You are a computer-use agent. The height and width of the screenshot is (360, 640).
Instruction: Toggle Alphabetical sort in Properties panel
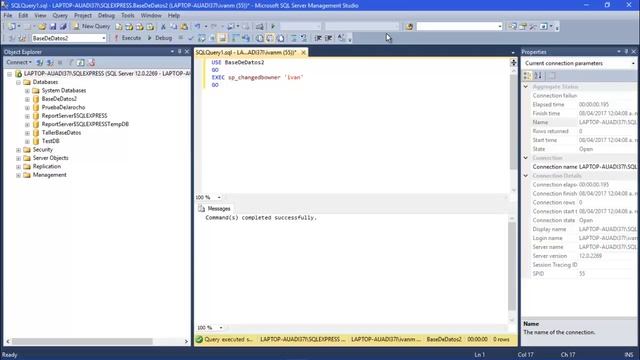538,76
